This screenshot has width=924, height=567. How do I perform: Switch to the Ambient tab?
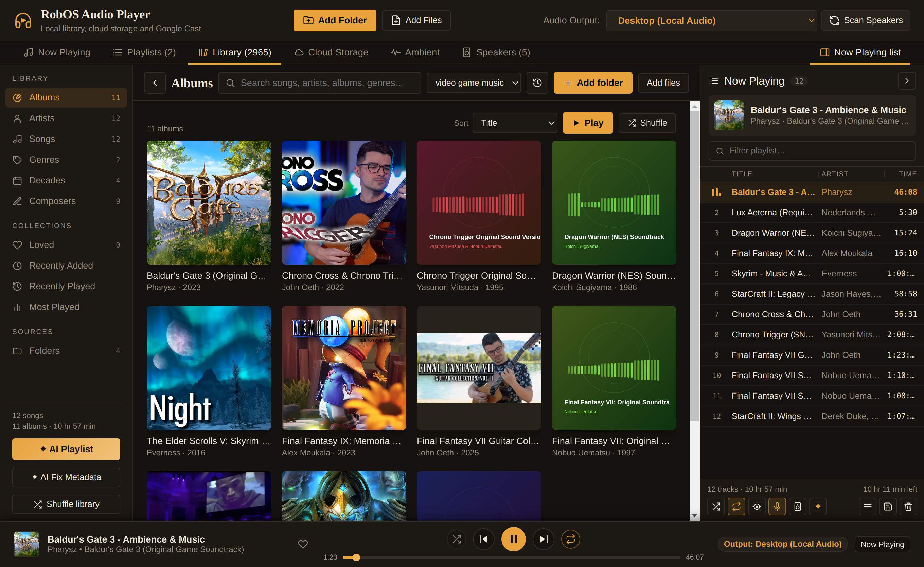(x=415, y=53)
